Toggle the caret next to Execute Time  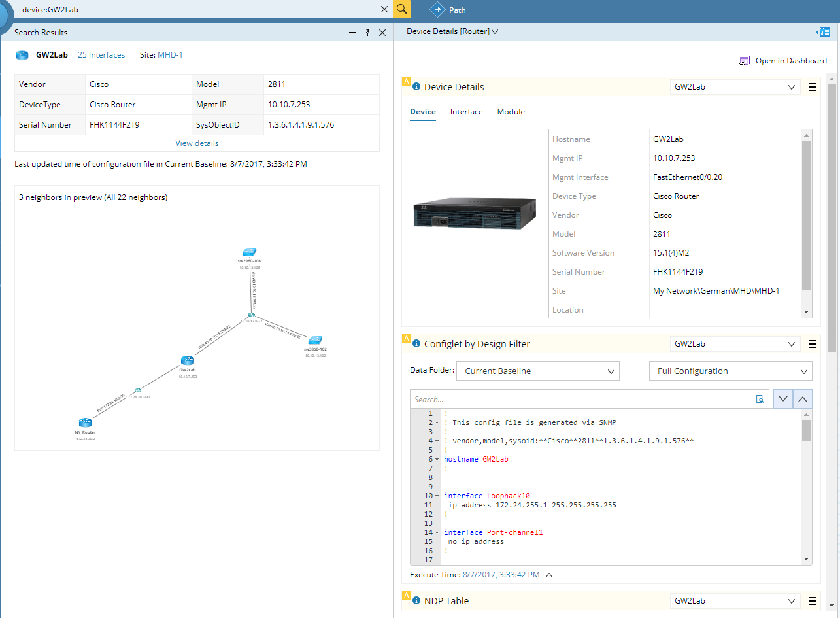pos(549,575)
